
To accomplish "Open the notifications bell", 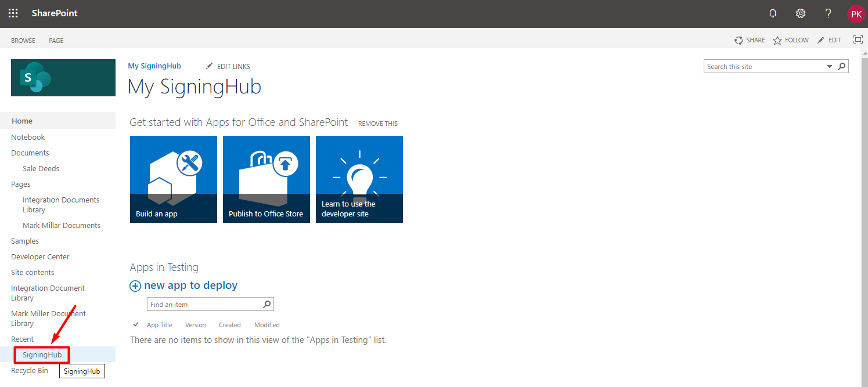I will pyautogui.click(x=772, y=13).
